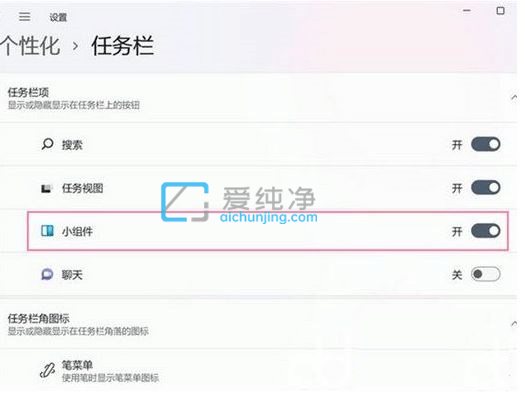
Task: Select the 小组件 row label
Action: pos(77,231)
